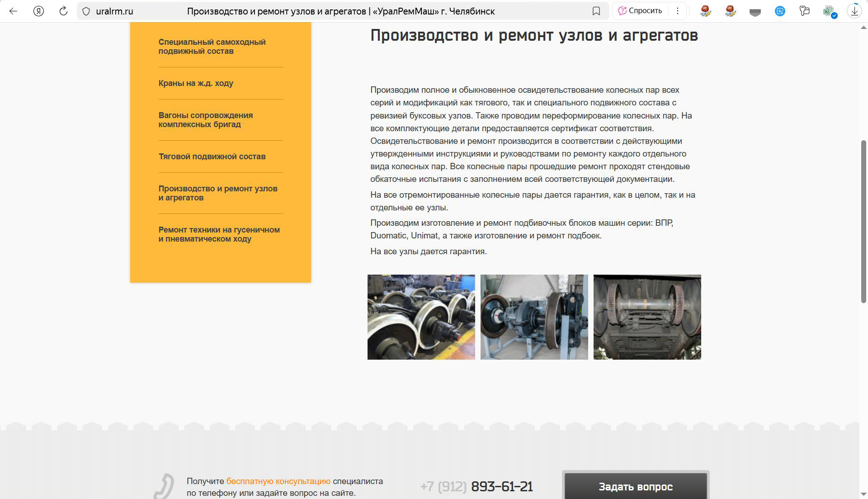Open the undercarriage axle photo thumbnail
The height and width of the screenshot is (499, 868).
(x=647, y=317)
